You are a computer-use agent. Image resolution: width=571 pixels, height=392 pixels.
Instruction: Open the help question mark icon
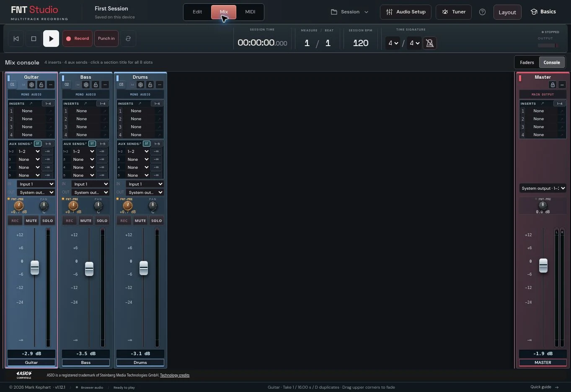tap(482, 12)
